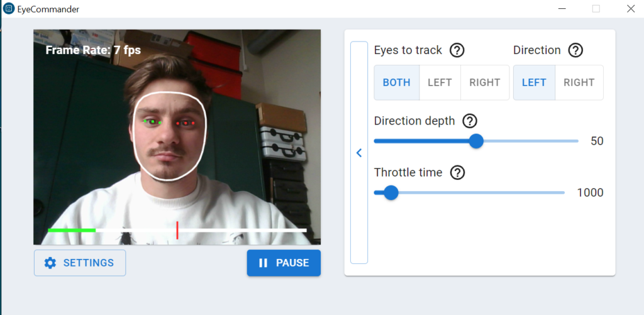
Task: Click the Frame Rate: 7 fps text
Action: tap(93, 50)
